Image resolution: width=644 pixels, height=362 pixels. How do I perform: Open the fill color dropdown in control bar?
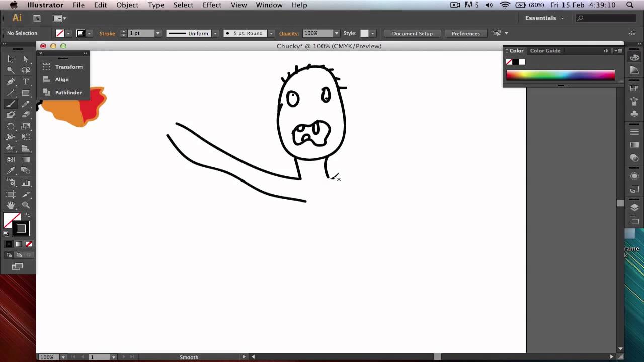[x=68, y=34]
